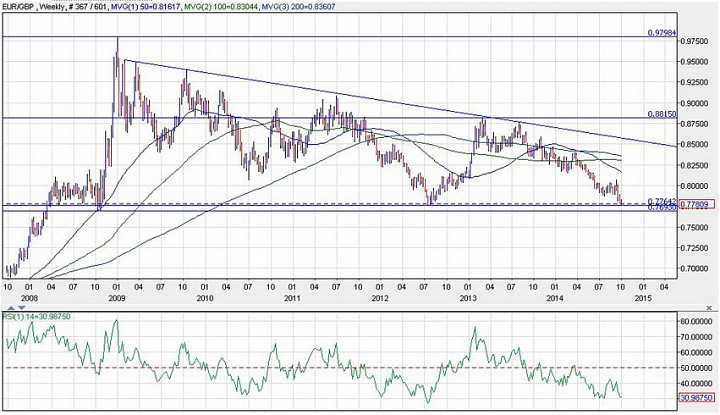Click the 0.97984 resistance line label
The image size is (720, 415).
(662, 33)
